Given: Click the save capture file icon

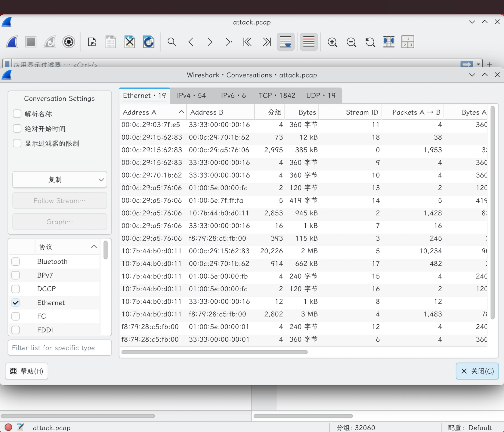Looking at the screenshot, I should [111, 42].
